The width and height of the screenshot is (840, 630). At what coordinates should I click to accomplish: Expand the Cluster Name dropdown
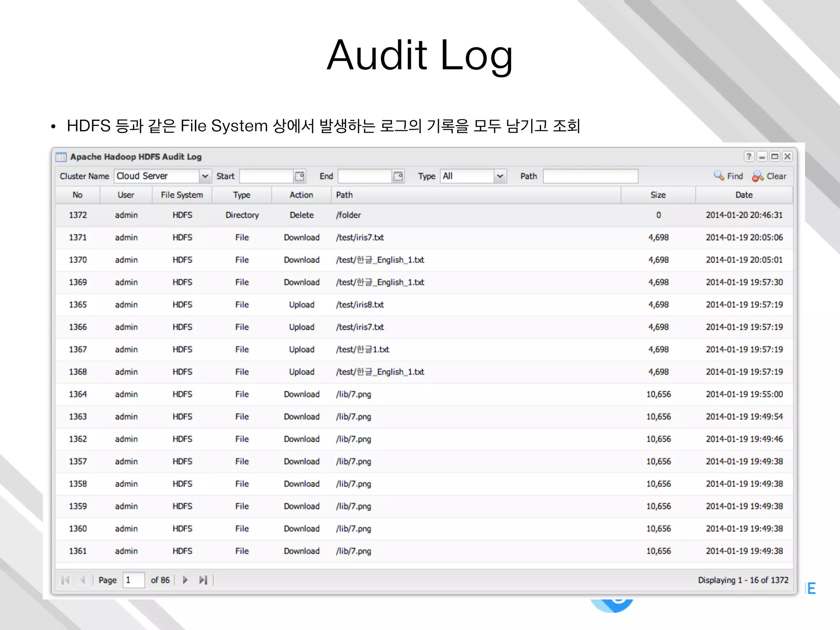click(x=205, y=176)
